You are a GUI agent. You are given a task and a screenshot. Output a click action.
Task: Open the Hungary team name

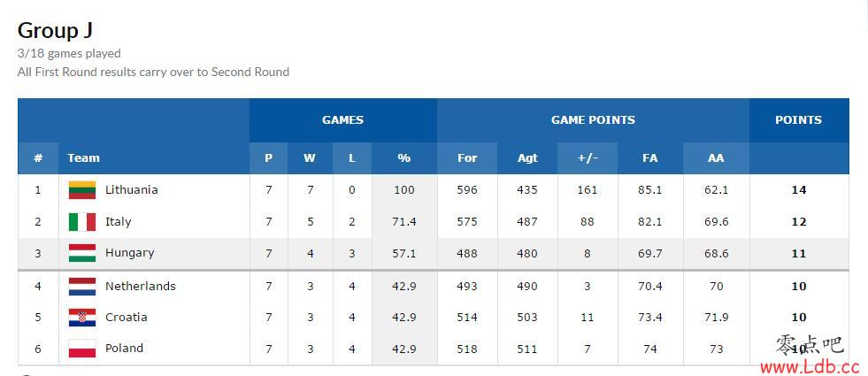click(x=129, y=253)
